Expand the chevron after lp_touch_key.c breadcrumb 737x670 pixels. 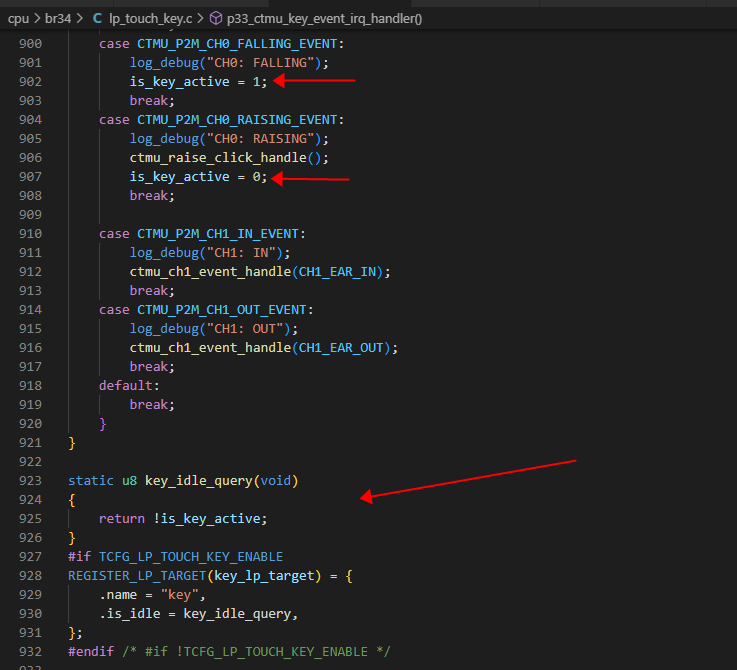(200, 19)
